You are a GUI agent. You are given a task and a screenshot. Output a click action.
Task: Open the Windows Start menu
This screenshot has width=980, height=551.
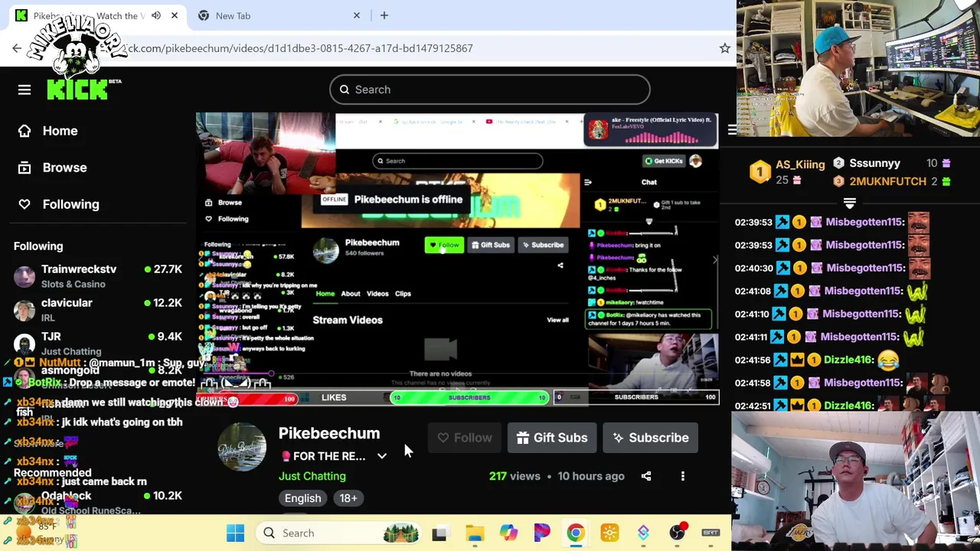[x=235, y=533]
